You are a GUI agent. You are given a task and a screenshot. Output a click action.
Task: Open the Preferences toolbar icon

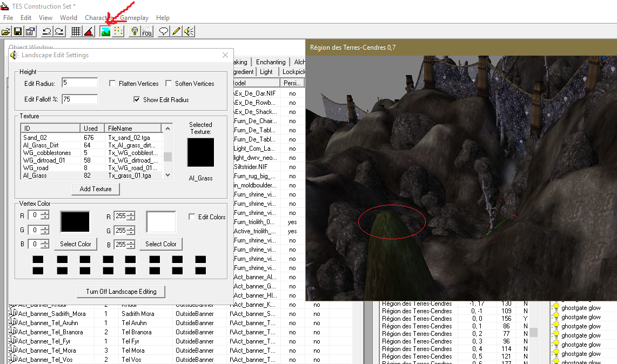(x=30, y=31)
